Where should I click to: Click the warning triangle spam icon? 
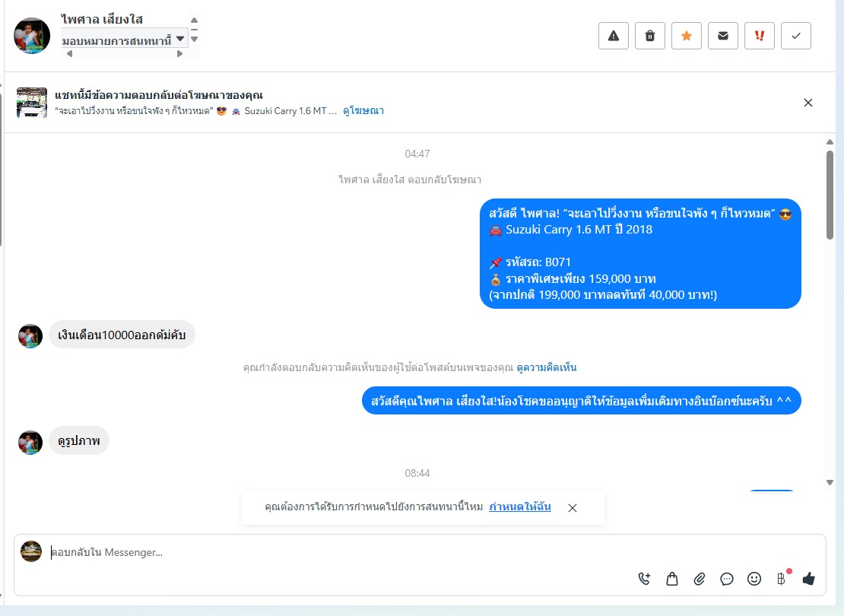(x=613, y=36)
